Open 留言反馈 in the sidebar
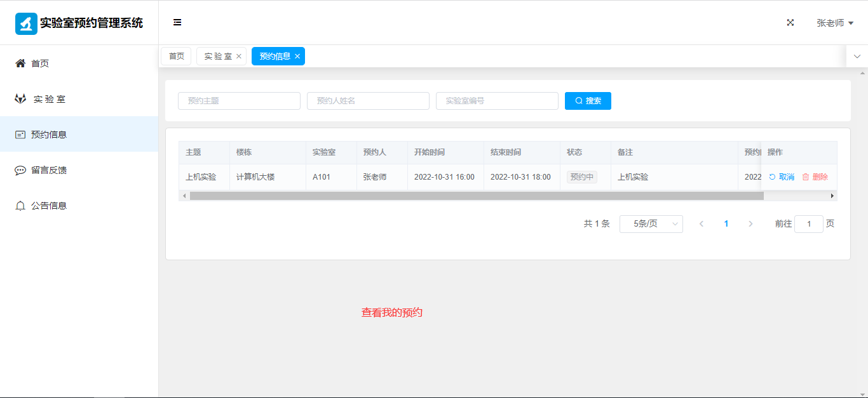The height and width of the screenshot is (398, 868). pyautogui.click(x=48, y=170)
